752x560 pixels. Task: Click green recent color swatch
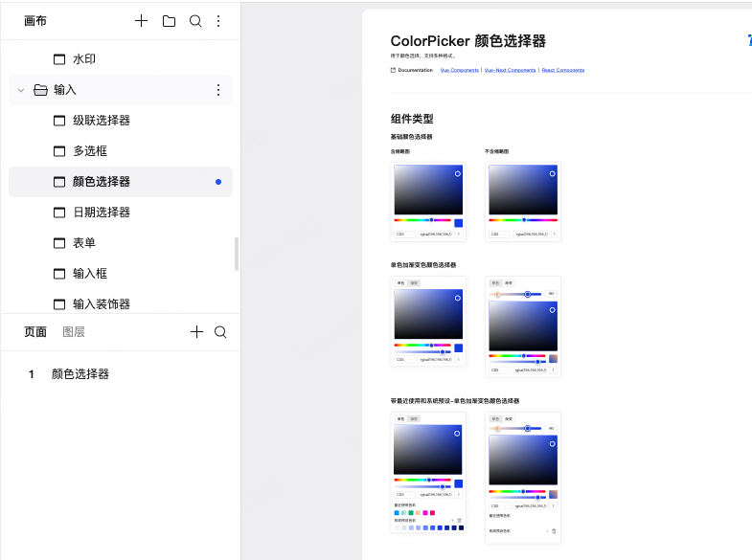click(411, 513)
